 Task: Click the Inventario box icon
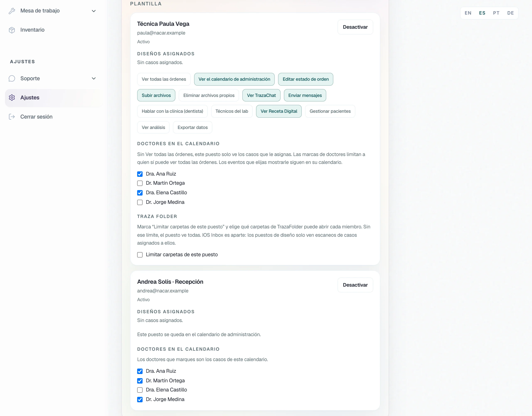coord(12,30)
